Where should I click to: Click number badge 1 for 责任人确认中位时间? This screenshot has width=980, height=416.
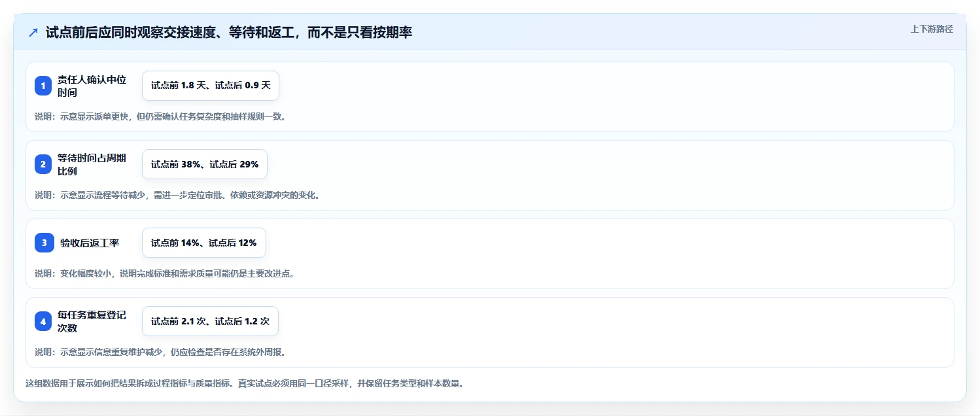[43, 86]
